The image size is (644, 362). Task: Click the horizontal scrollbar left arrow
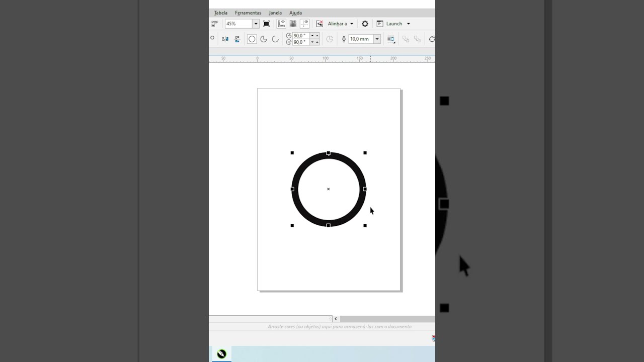coord(336,319)
